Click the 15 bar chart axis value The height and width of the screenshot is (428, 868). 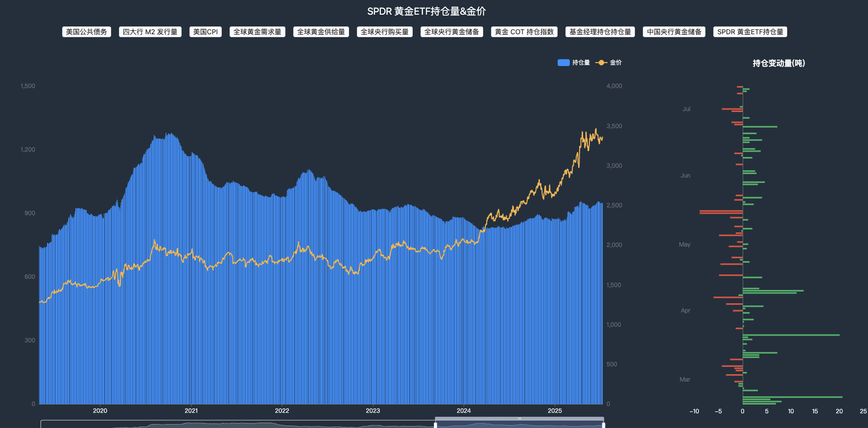click(815, 411)
